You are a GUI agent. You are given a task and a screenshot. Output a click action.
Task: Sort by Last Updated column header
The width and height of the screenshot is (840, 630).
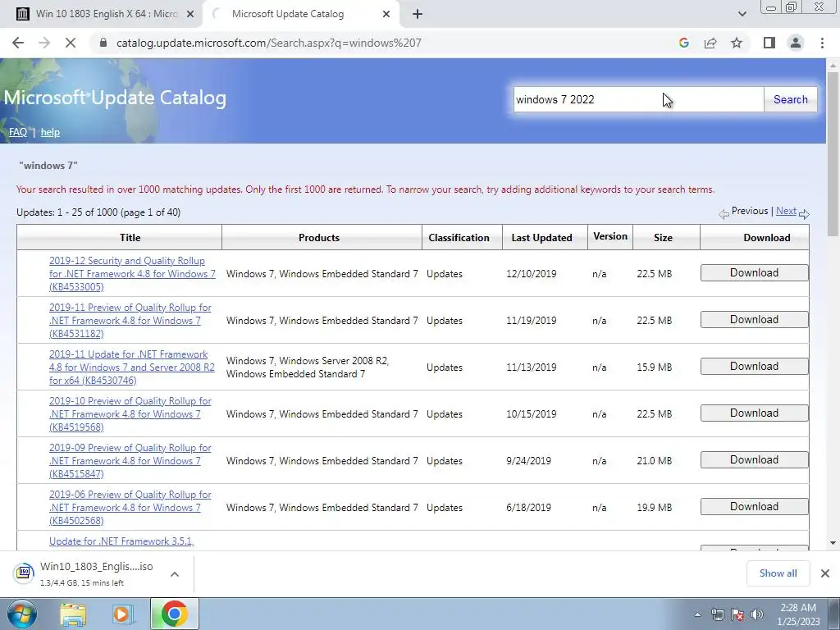point(541,237)
